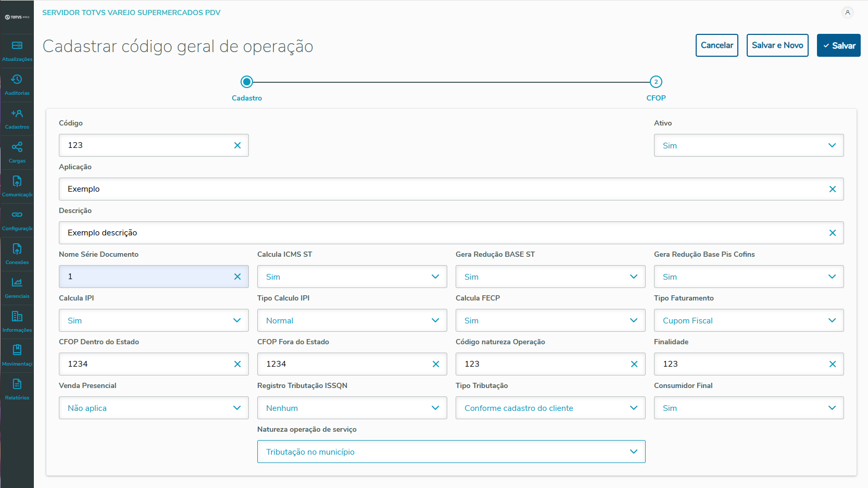Open the Tipo Faturamento dropdown
Viewport: 868px width, 488px height.
point(748,320)
